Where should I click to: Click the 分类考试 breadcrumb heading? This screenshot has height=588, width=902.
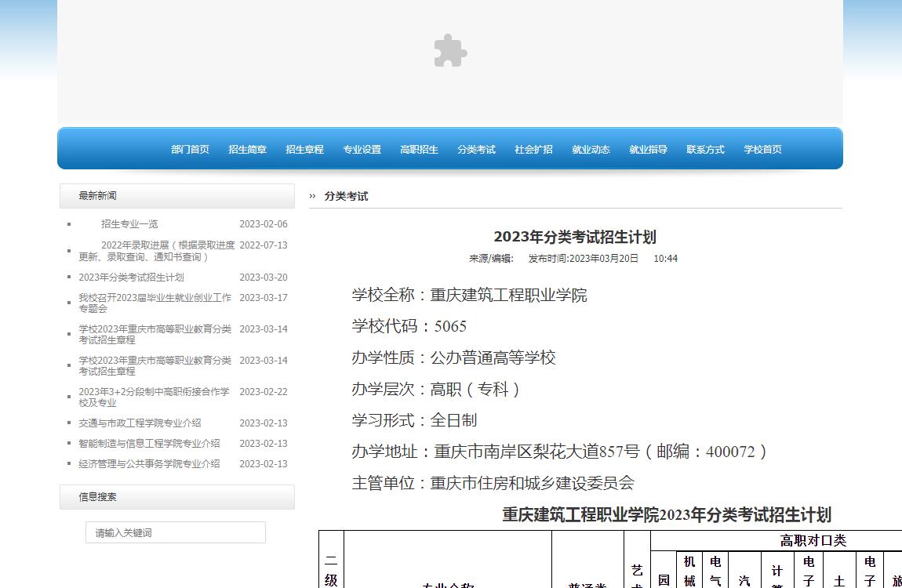click(346, 197)
